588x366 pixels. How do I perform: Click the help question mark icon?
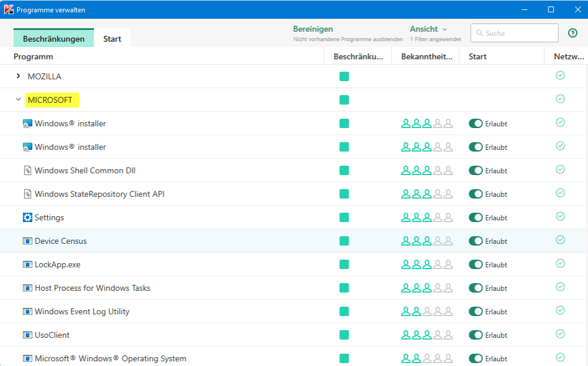(573, 33)
